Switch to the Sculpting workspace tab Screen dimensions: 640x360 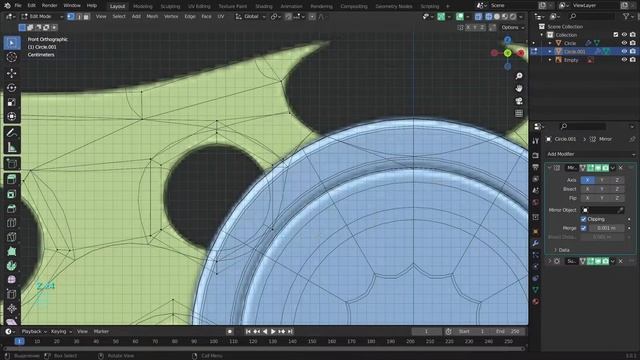coord(170,6)
